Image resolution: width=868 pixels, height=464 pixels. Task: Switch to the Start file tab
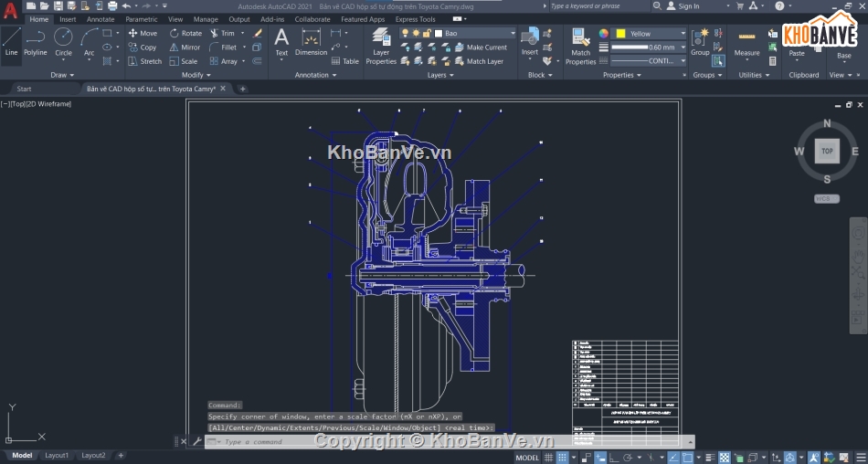pos(24,89)
